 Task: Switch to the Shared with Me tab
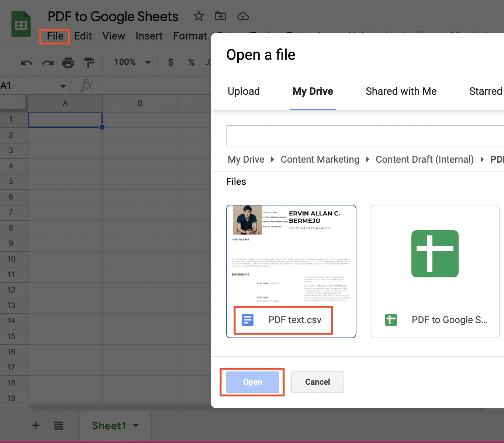(x=401, y=91)
